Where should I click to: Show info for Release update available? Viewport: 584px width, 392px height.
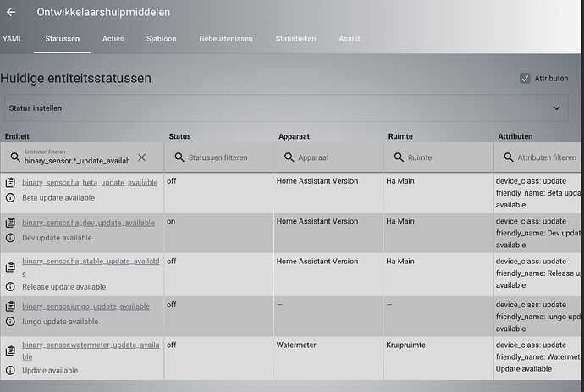click(10, 286)
